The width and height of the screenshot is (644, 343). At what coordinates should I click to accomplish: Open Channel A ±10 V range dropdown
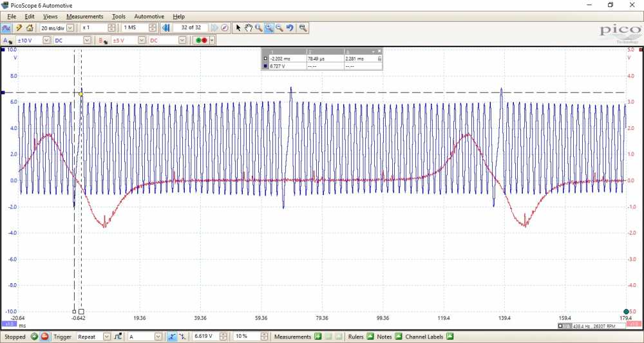click(x=46, y=40)
